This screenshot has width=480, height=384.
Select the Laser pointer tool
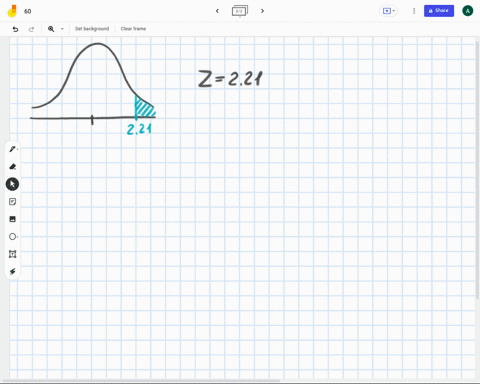tap(12, 271)
